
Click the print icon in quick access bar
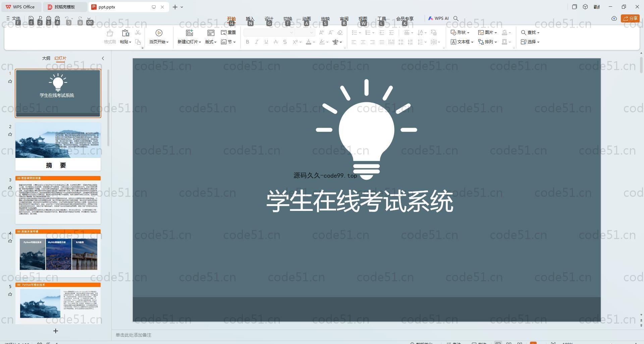click(x=49, y=19)
